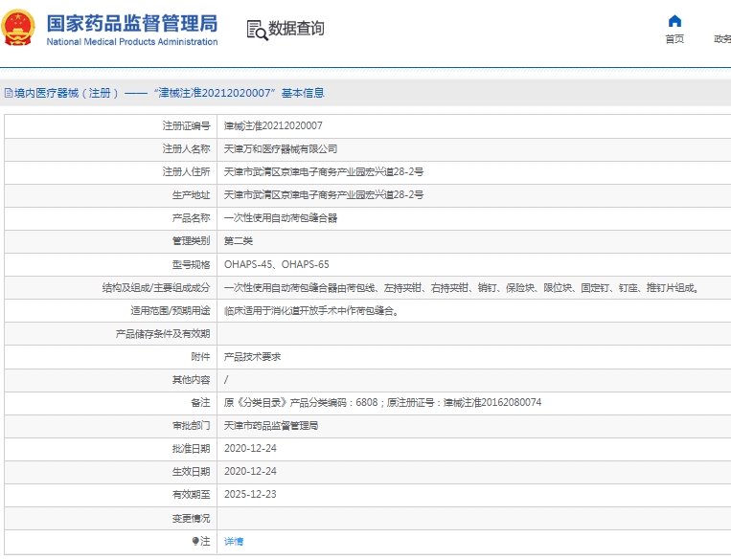Viewport: 731px width, 560px height.
Task: Select model spec OHAPS-45、OHAPS-65
Action: coord(277,264)
